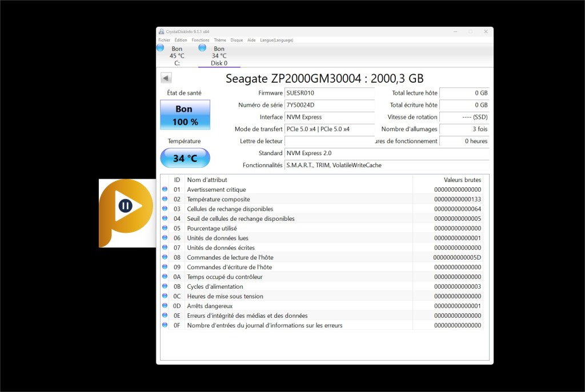
Task: Click the orange play-pause logo icon
Action: 127,212
